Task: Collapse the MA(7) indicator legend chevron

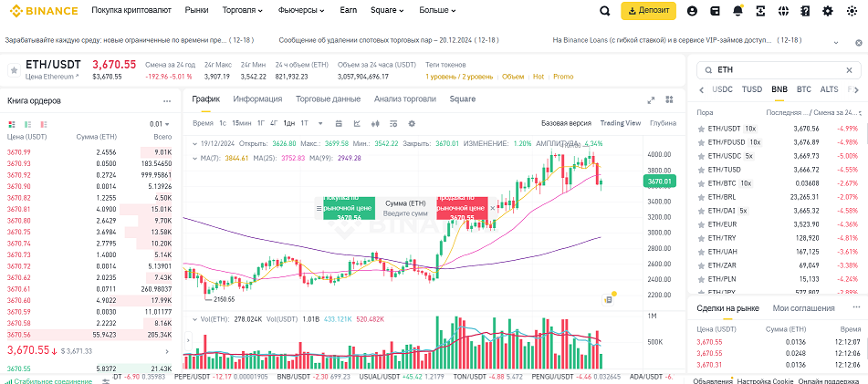Action: tap(194, 158)
